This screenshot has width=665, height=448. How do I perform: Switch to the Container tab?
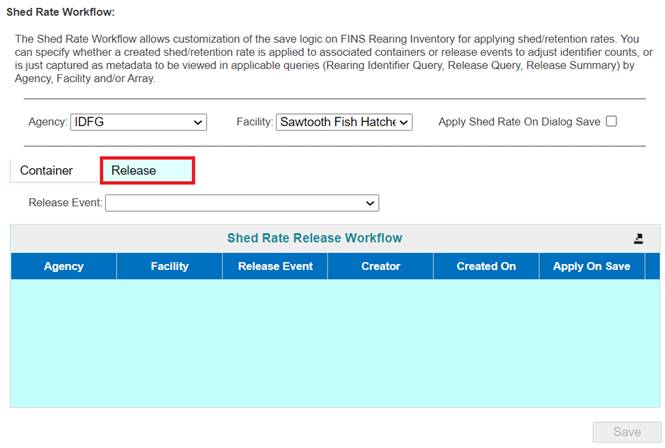(x=46, y=170)
